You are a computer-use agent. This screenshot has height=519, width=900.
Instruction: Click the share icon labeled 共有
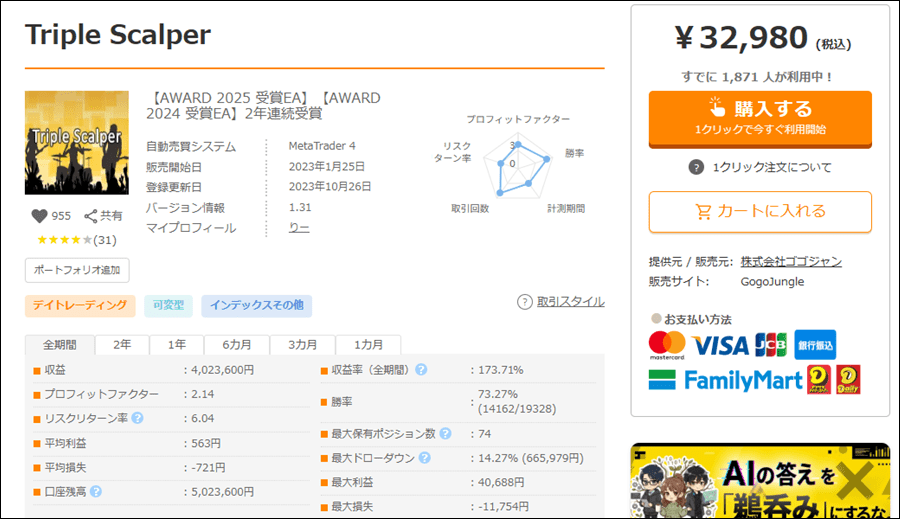(x=91, y=216)
